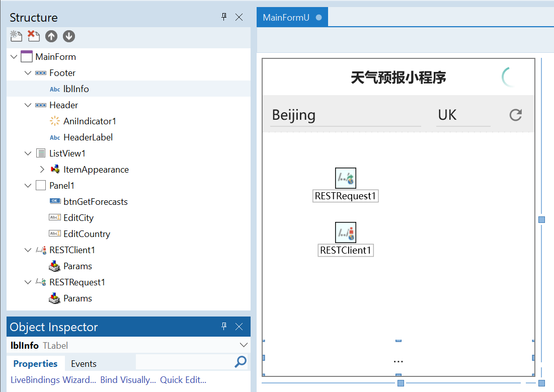Switch to the Events tab
The image size is (554, 392).
coord(84,364)
